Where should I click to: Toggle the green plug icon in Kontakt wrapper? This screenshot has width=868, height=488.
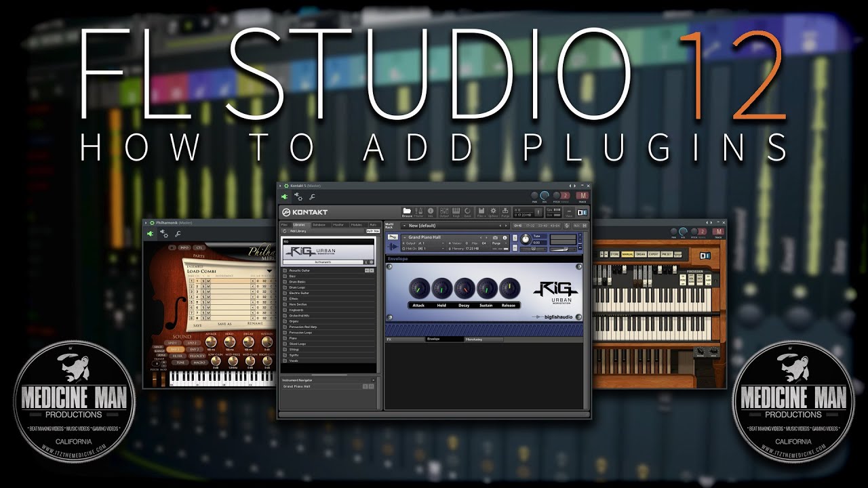click(284, 197)
